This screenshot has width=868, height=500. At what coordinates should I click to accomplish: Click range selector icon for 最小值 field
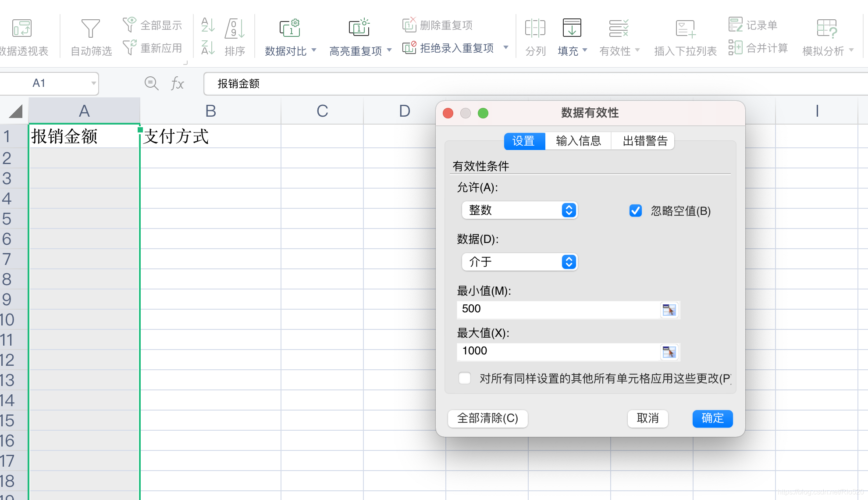pyautogui.click(x=669, y=310)
